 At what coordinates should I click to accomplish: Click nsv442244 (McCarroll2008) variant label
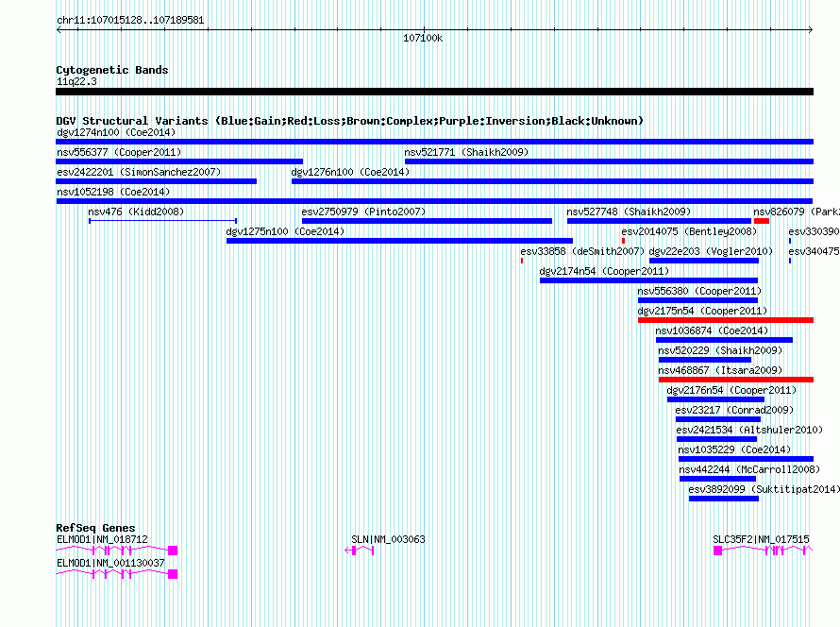pos(749,469)
